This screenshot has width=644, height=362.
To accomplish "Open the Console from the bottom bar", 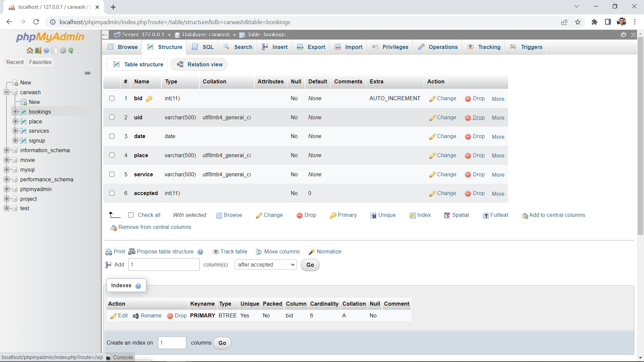I will click(123, 357).
